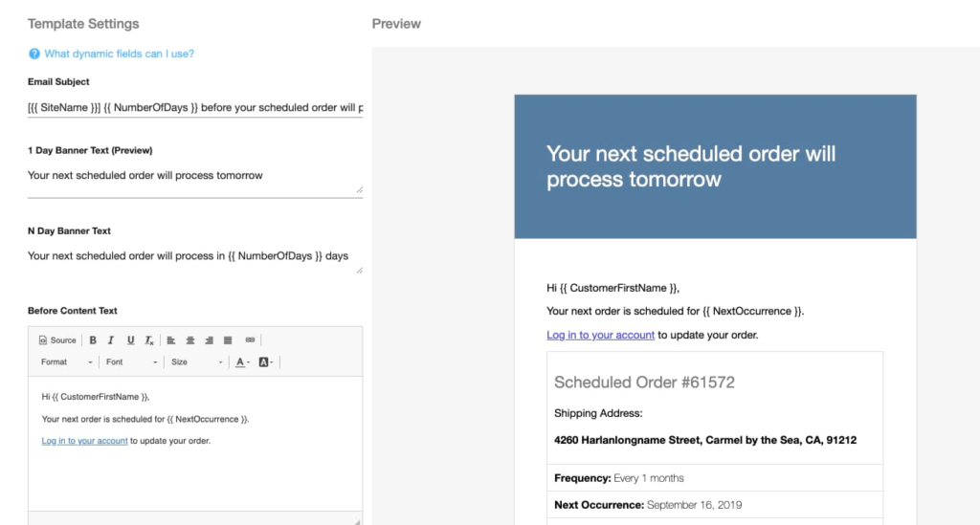
Task: Toggle Source view in the editor
Action: tap(57, 340)
